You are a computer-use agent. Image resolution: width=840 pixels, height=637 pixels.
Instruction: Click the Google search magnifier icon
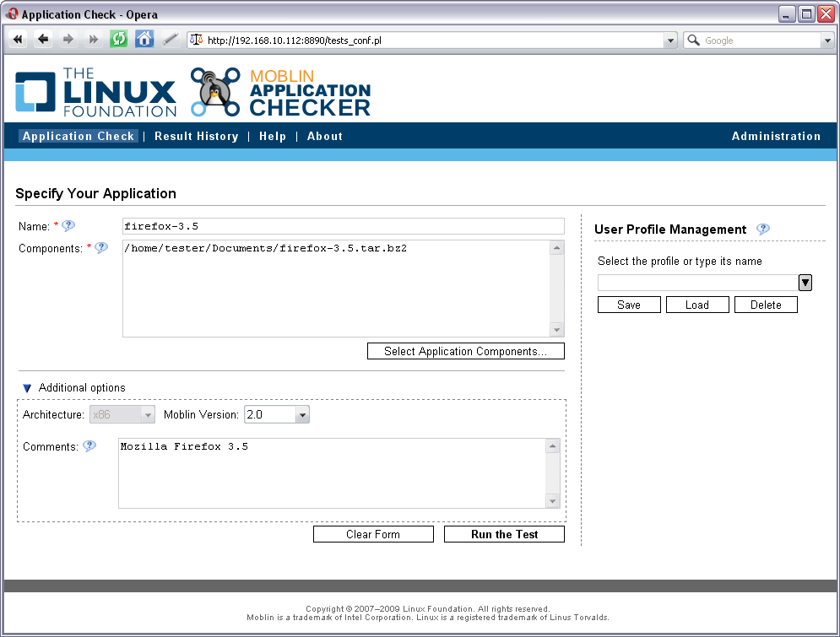[x=693, y=40]
